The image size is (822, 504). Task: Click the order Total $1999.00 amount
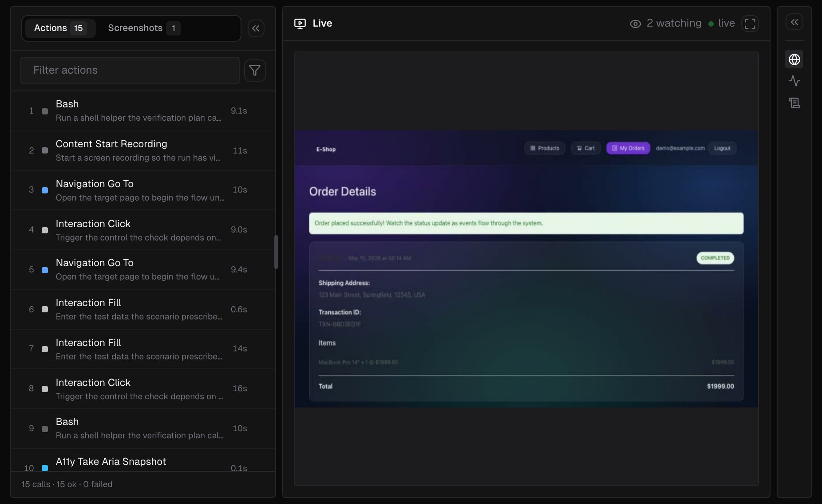point(720,386)
